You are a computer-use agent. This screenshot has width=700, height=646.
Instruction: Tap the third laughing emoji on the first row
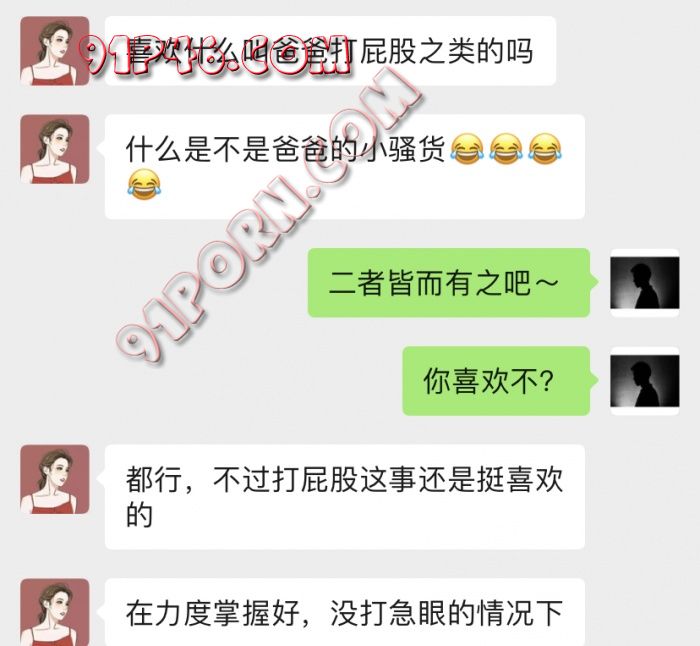click(x=545, y=149)
